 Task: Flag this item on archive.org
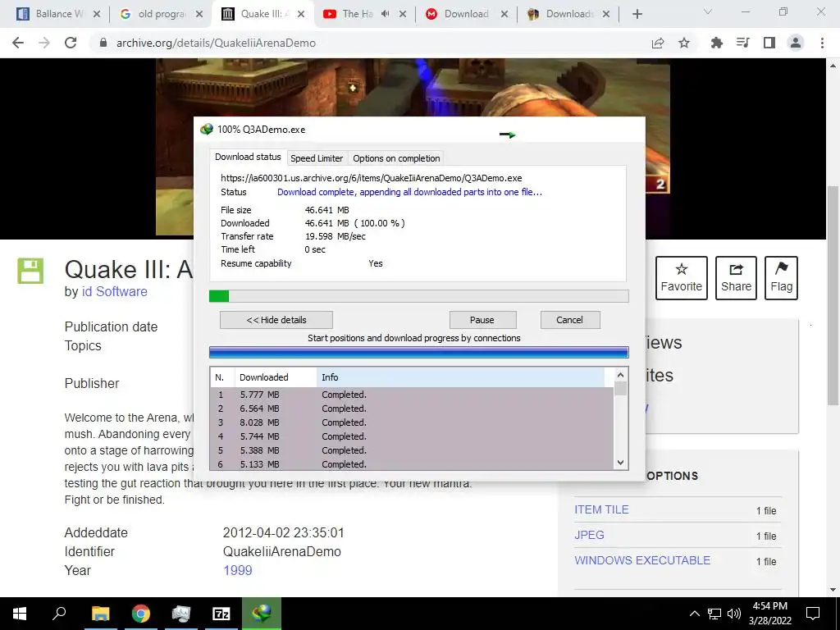[x=781, y=277]
